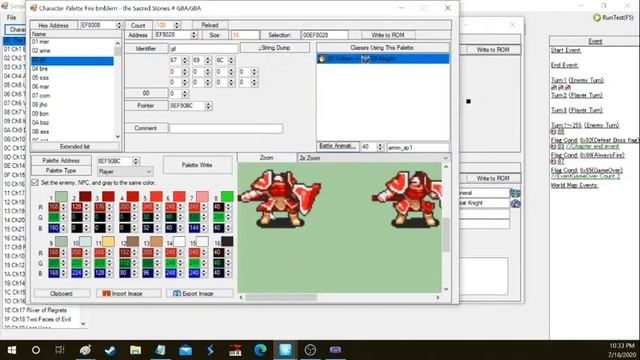Click the Great Knight class icon in back window

(x=515, y=203)
